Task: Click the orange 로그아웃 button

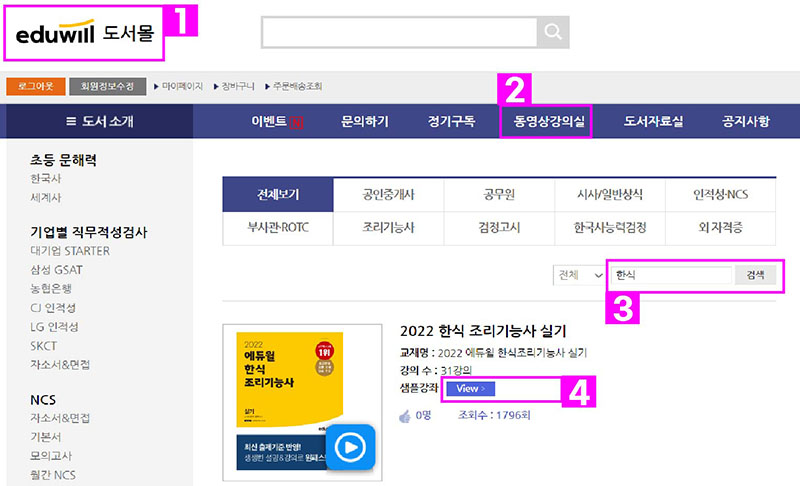Action: [36, 86]
